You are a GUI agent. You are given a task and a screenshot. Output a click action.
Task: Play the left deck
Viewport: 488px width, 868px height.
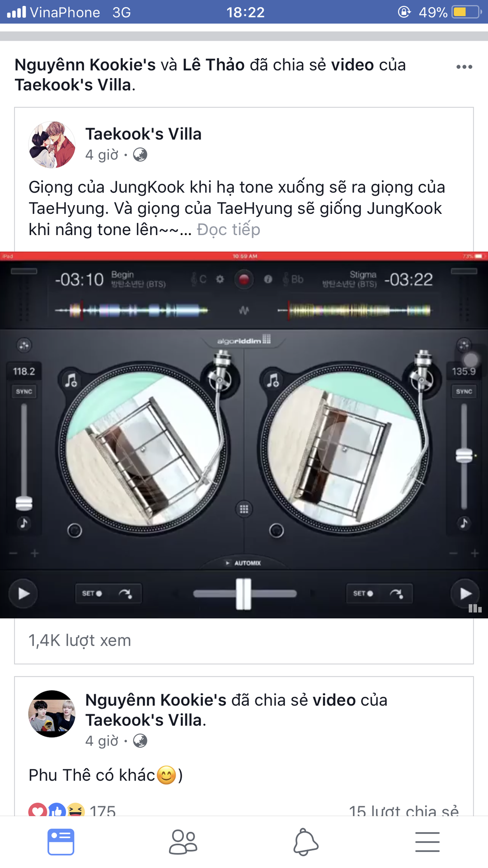(23, 593)
